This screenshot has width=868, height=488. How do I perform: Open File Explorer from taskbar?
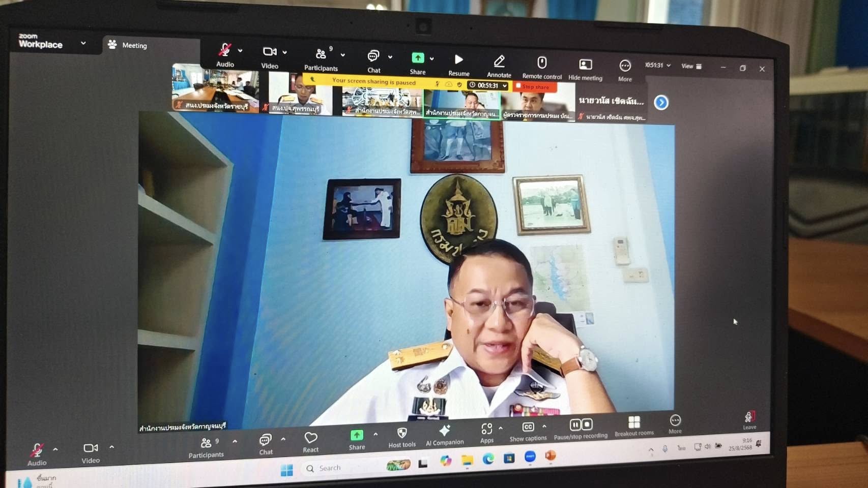pyautogui.click(x=467, y=460)
